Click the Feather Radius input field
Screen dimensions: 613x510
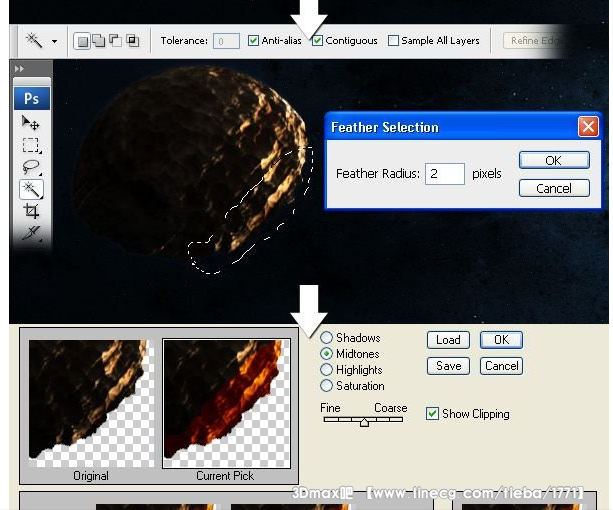pos(445,174)
